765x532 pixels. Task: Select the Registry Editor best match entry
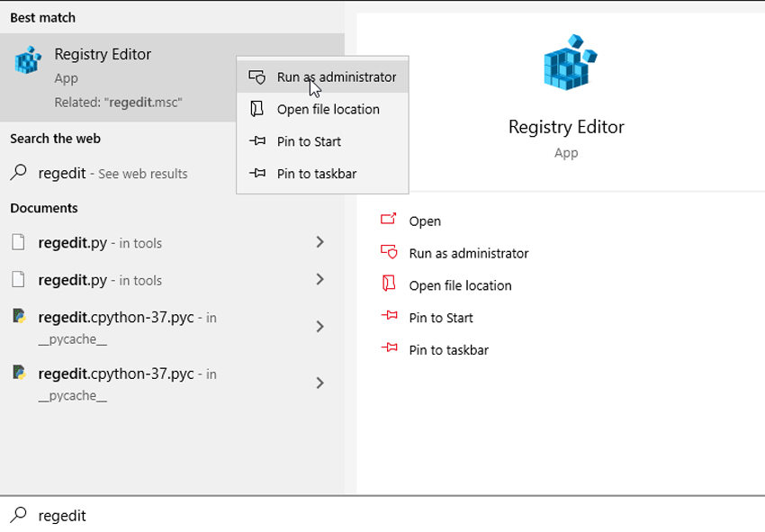103,54
